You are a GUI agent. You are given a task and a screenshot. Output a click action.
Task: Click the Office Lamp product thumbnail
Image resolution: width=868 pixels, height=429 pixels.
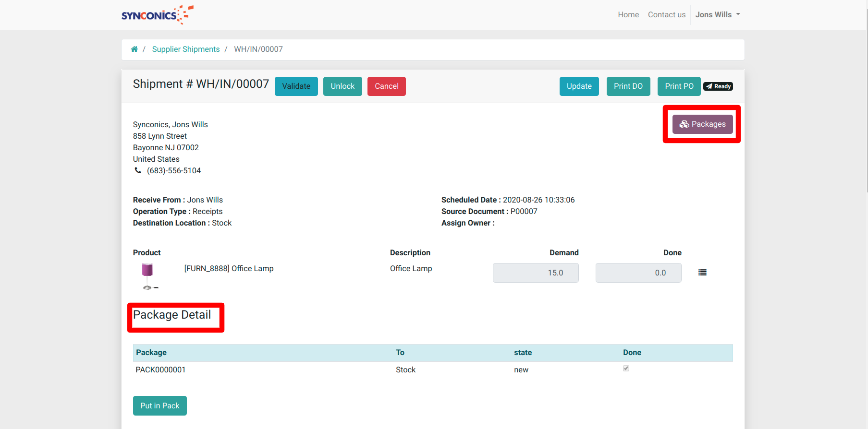pos(148,275)
